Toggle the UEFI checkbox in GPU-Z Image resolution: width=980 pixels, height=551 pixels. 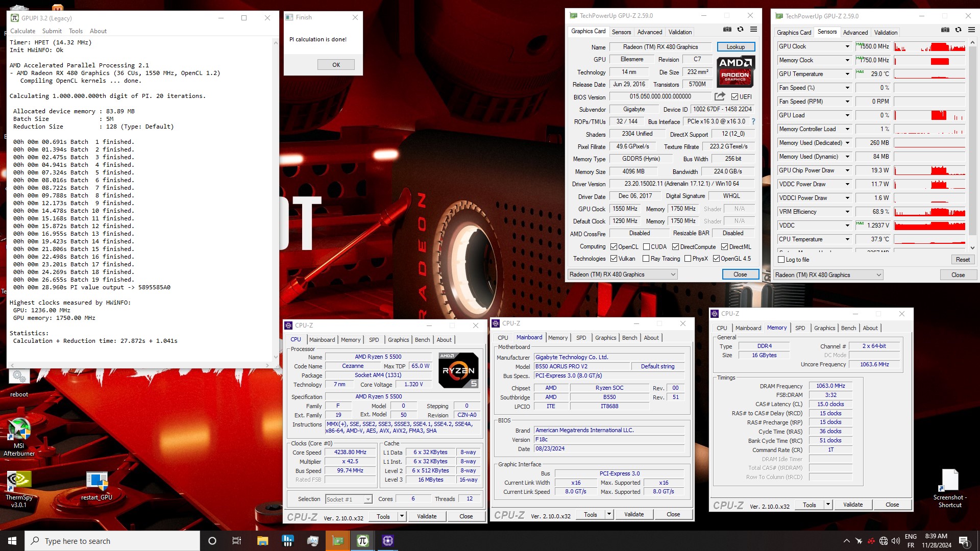734,96
